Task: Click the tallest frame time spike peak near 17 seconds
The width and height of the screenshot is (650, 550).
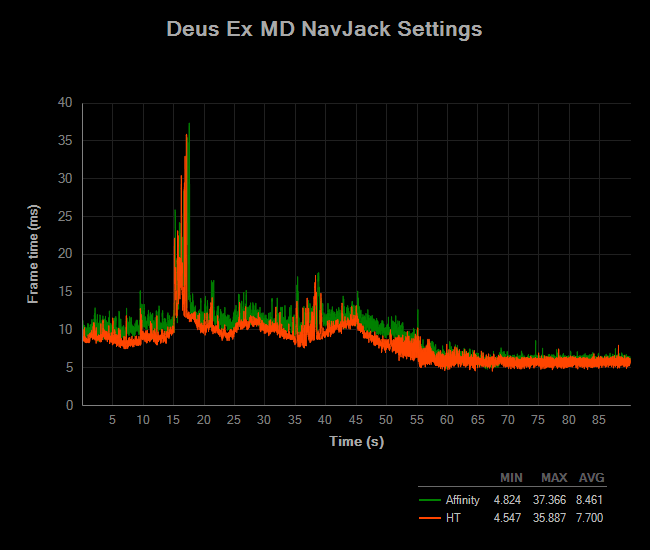Action: point(189,124)
